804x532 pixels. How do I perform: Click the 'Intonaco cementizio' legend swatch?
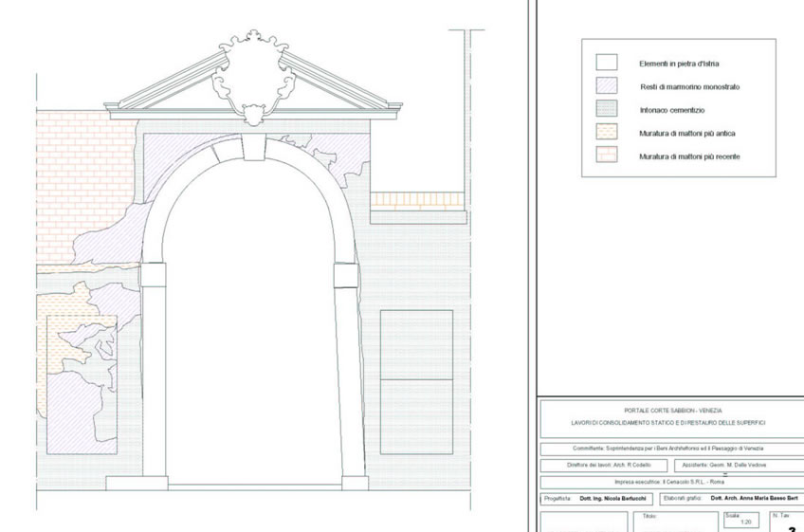tap(607, 109)
